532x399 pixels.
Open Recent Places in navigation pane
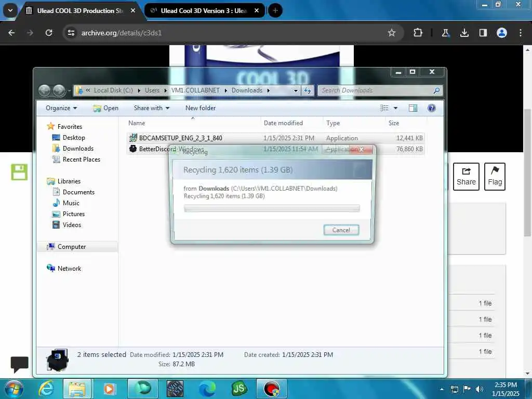82,159
